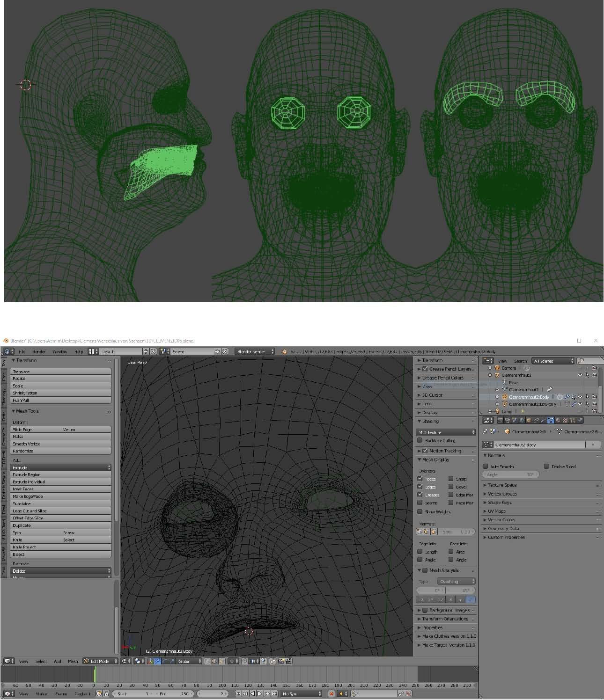Image resolution: width=604 pixels, height=700 pixels.
Task: Click the Subdivide button
Action: pos(61,503)
